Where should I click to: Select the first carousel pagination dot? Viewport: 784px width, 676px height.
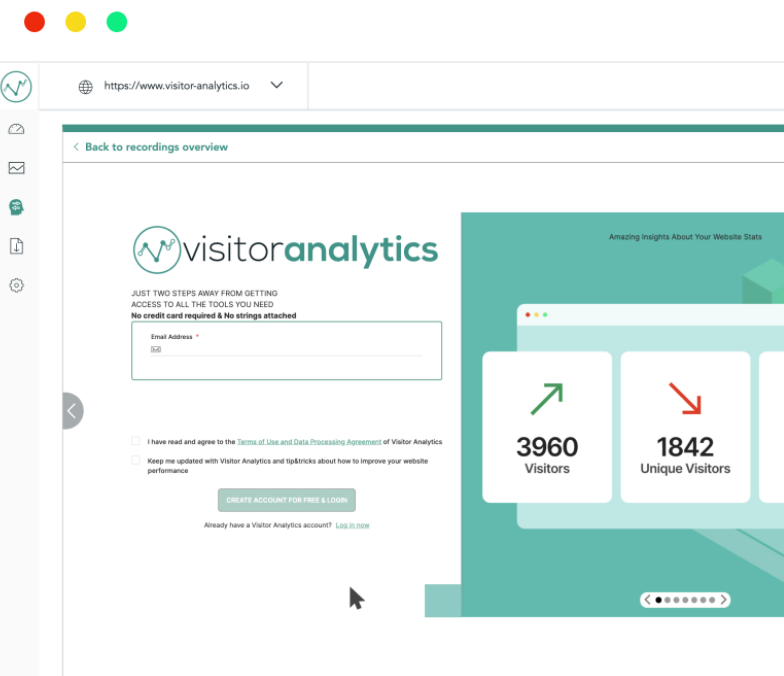pos(658,600)
